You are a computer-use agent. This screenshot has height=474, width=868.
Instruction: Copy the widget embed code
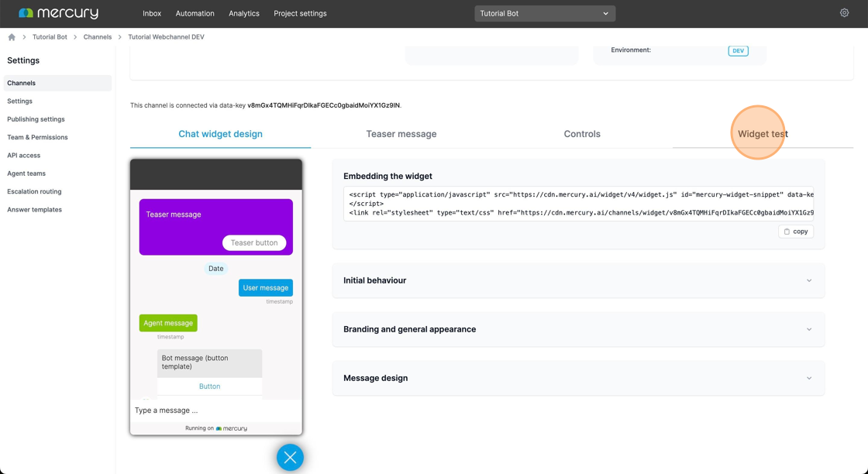coord(796,232)
